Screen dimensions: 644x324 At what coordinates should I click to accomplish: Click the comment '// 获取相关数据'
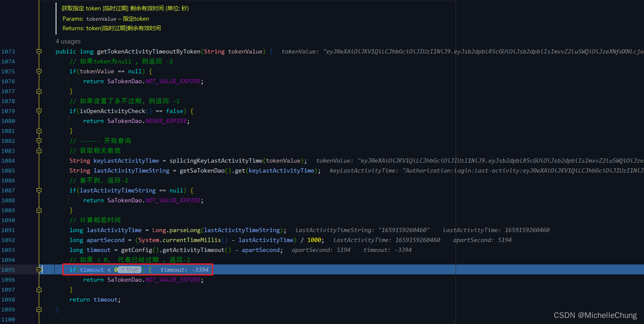point(95,151)
